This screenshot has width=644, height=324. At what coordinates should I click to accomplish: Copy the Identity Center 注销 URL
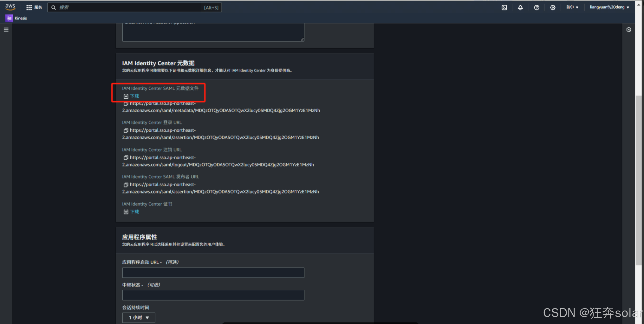[x=126, y=158]
